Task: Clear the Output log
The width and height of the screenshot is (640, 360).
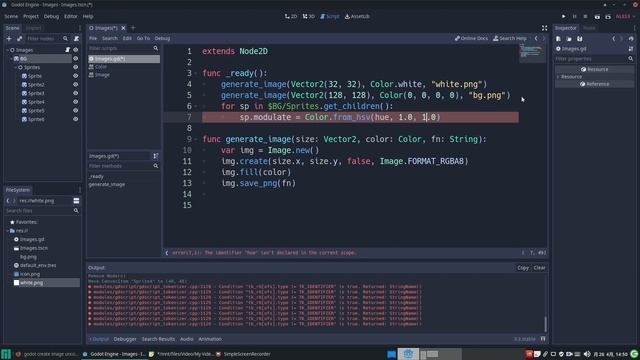Action: coord(540,268)
